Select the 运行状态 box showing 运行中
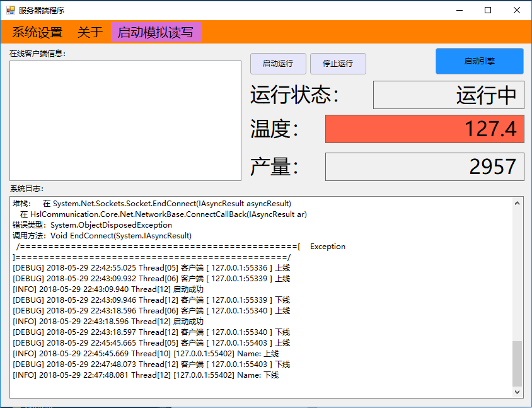 [448, 95]
